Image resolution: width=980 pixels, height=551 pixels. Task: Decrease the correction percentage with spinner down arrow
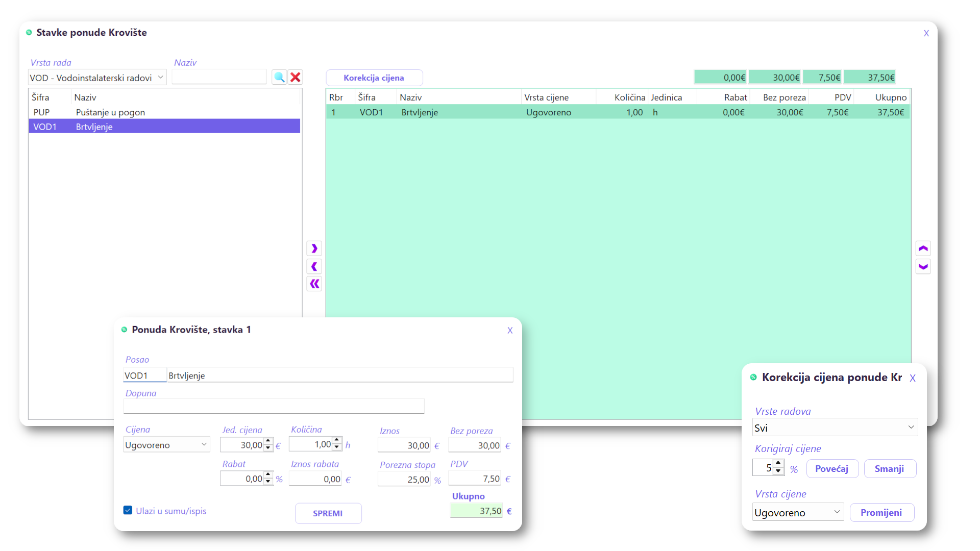click(x=778, y=471)
